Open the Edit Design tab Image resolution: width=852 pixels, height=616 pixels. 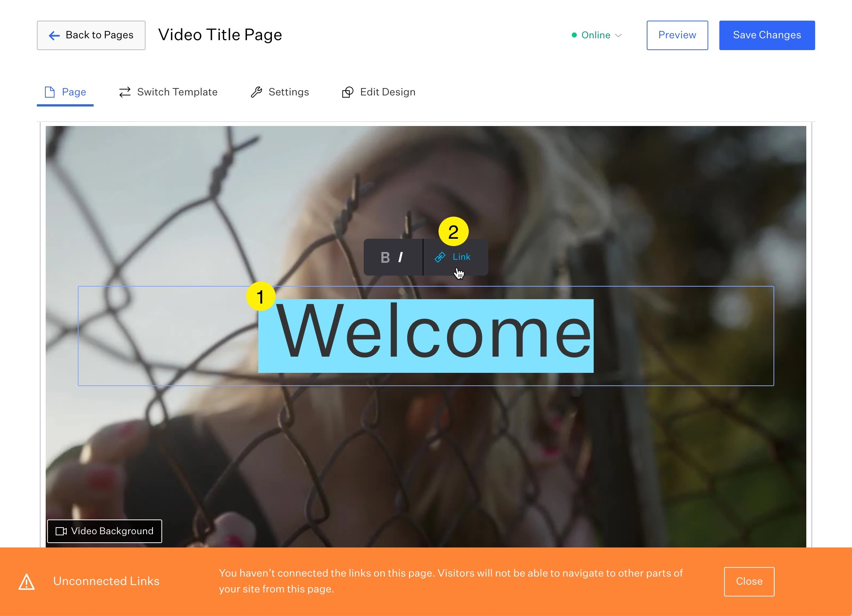[x=379, y=92]
